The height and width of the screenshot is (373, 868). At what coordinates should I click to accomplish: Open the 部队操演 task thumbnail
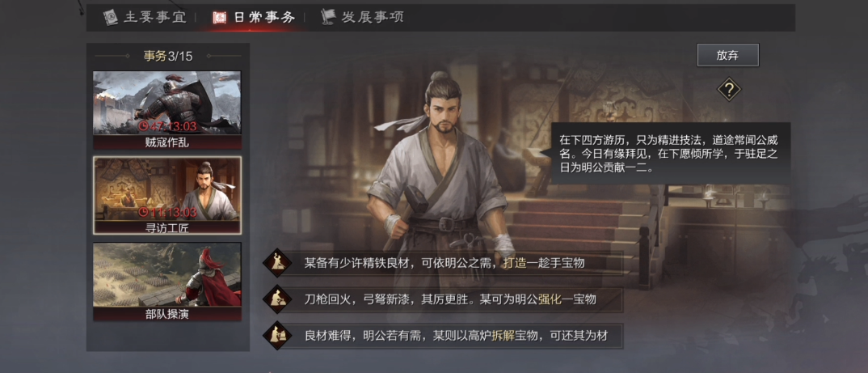coord(167,282)
